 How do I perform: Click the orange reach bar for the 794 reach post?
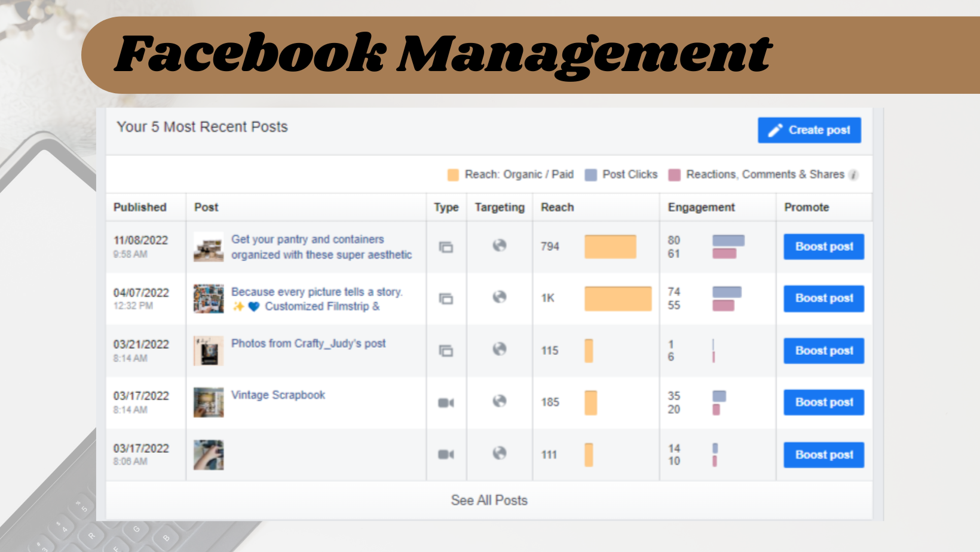coord(610,247)
